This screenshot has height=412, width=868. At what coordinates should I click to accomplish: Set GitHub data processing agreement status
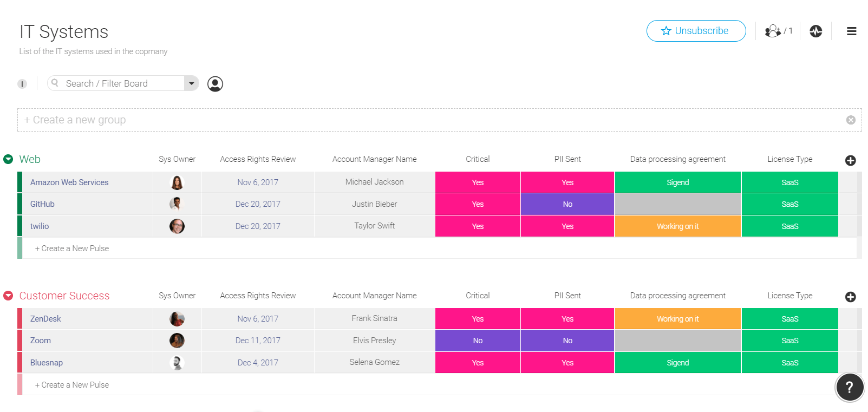678,204
